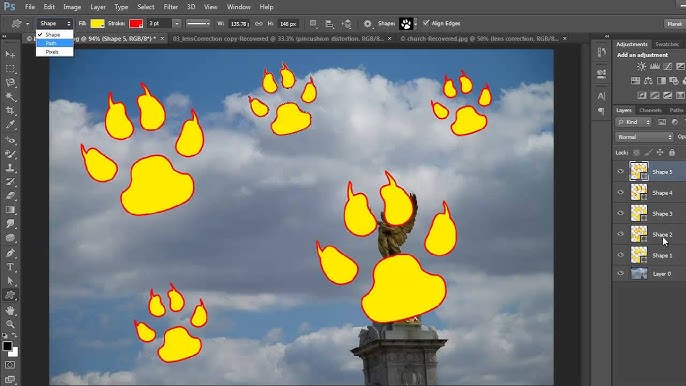Open the shape settings gear
The height and width of the screenshot is (386, 686).
click(x=368, y=24)
